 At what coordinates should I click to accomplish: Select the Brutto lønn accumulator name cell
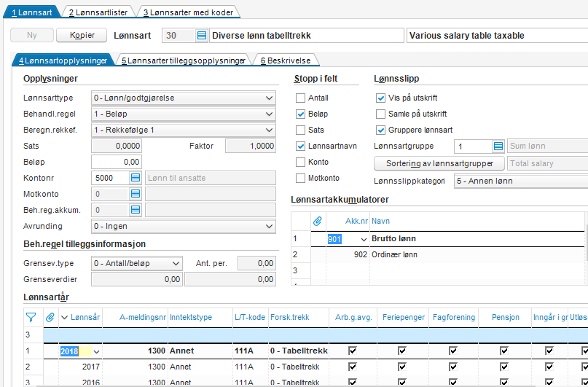(x=477, y=238)
